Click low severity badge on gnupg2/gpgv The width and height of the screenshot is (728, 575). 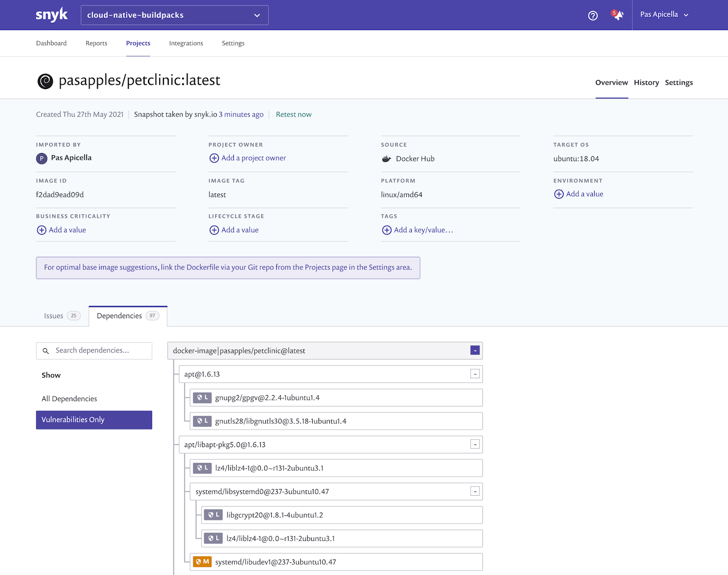(x=202, y=398)
